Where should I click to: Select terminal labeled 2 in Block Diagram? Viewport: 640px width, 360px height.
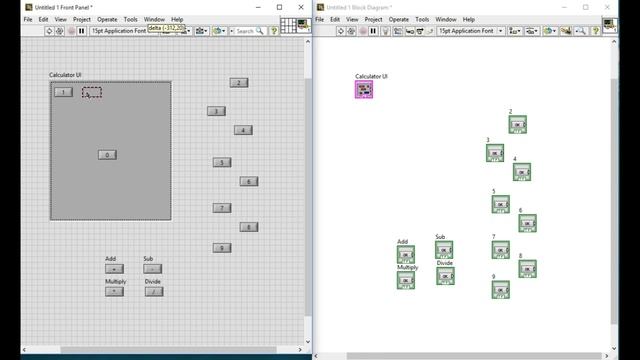(518, 124)
